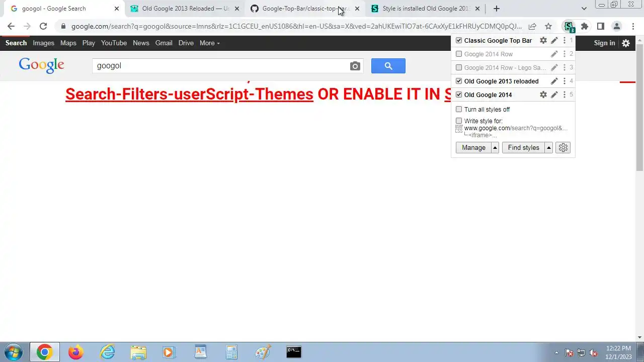Open Chrome three-dot menu
644x362 pixels.
tap(633, 26)
